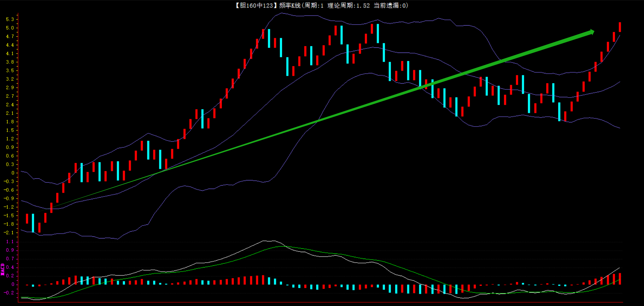Click the 4.1 value on price axis
This screenshot has height=306, width=644.
10,54
